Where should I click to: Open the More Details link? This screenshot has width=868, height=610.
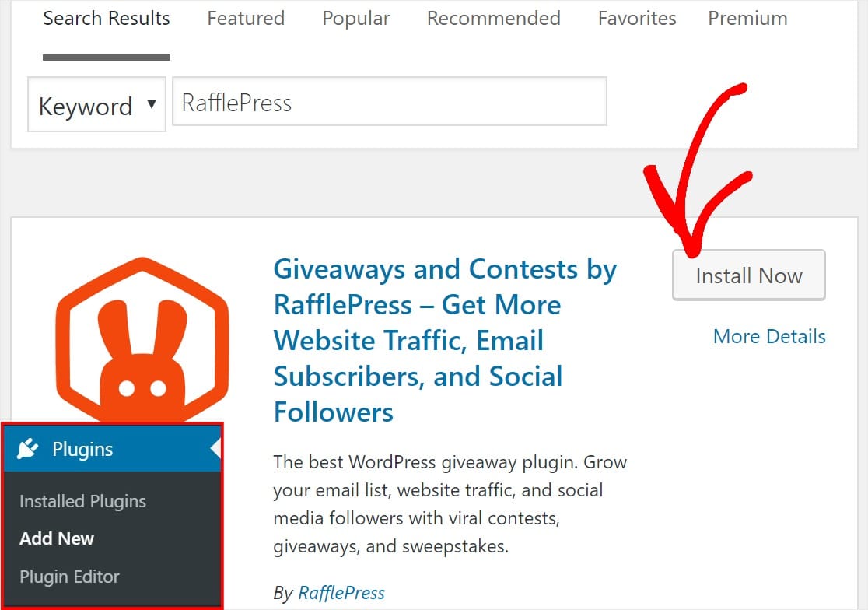[769, 336]
